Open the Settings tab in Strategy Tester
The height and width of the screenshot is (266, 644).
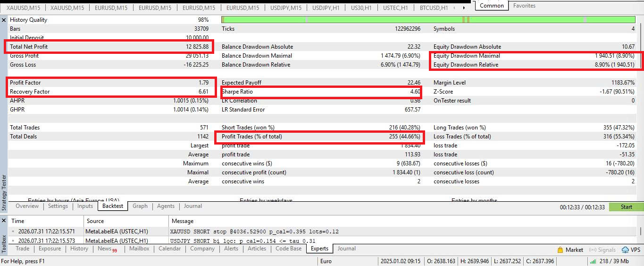point(58,206)
